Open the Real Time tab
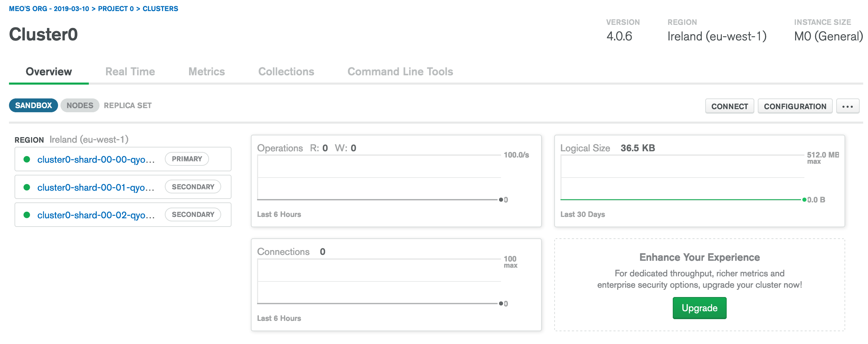 click(x=130, y=71)
